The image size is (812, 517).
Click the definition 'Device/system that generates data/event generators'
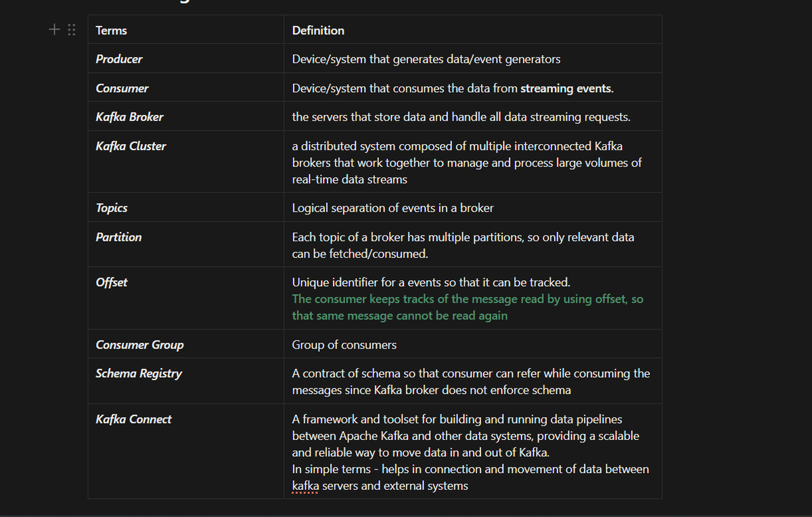(426, 59)
